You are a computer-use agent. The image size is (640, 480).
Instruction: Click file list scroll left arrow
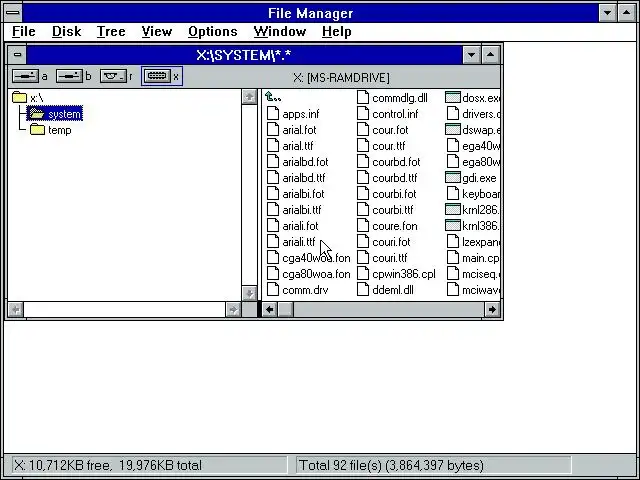point(269,310)
